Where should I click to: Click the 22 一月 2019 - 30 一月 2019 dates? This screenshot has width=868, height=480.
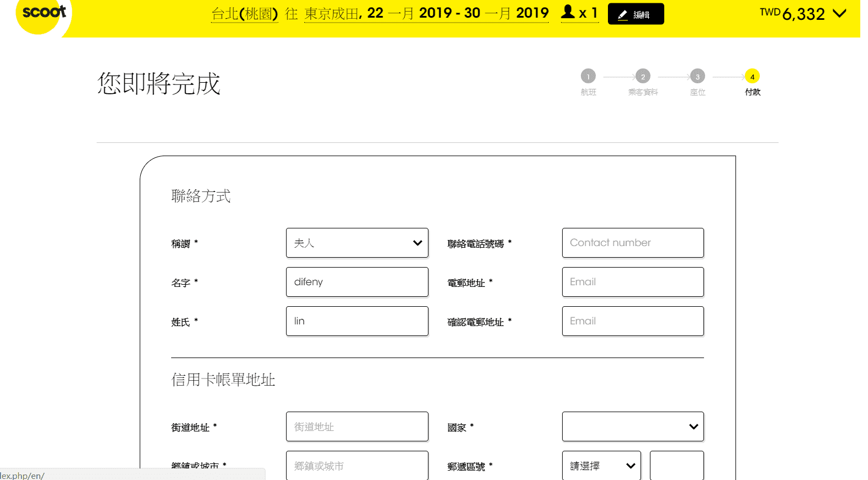458,13
